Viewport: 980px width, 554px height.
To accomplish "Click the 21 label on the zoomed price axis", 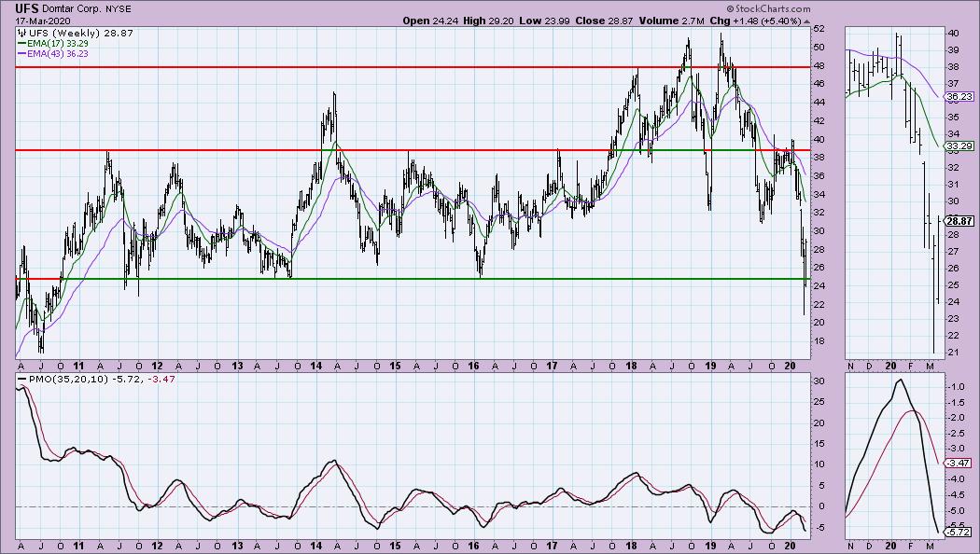I will coord(953,353).
